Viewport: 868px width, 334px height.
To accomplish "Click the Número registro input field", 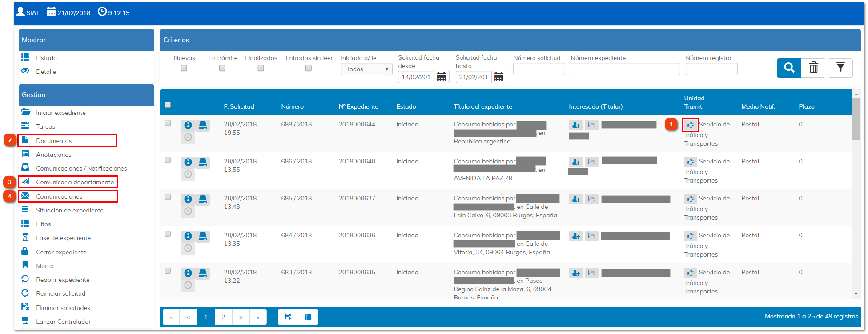I will 711,69.
